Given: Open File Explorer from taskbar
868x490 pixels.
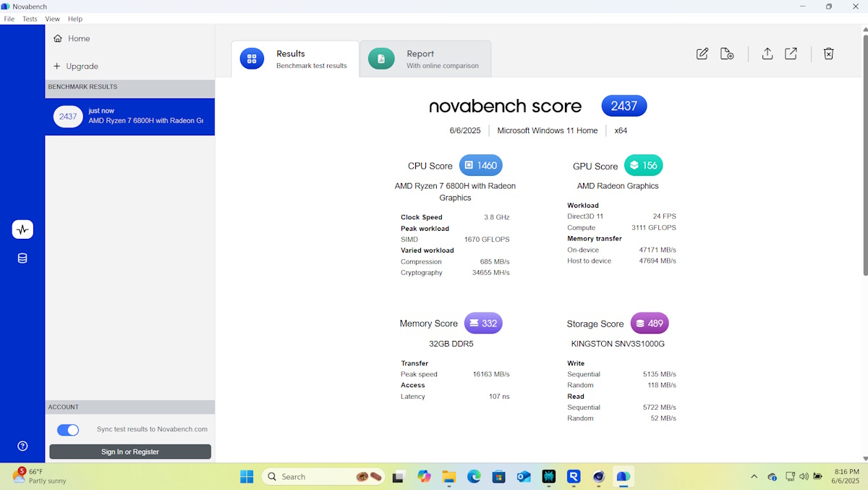Looking at the screenshot, I should (x=449, y=476).
